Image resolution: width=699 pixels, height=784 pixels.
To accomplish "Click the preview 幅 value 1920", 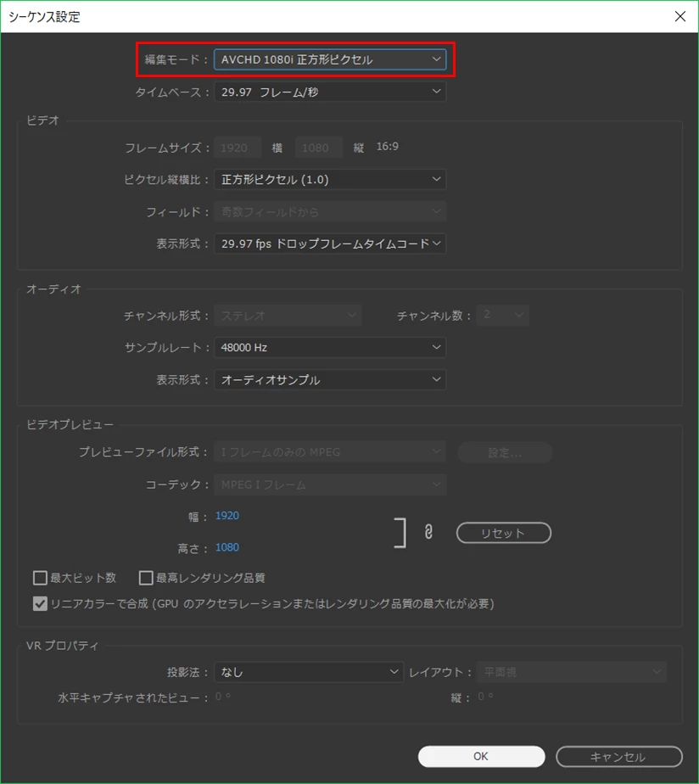I will [227, 516].
